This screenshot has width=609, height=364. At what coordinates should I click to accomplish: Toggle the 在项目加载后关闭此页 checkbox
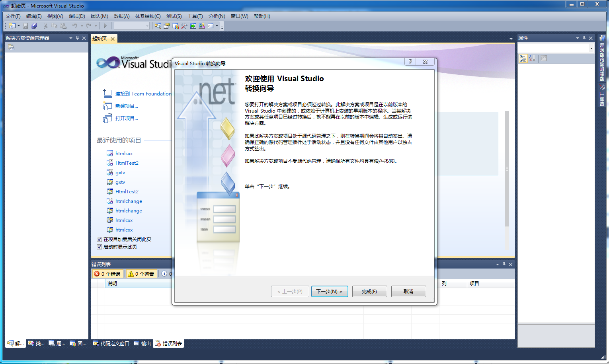coord(99,239)
